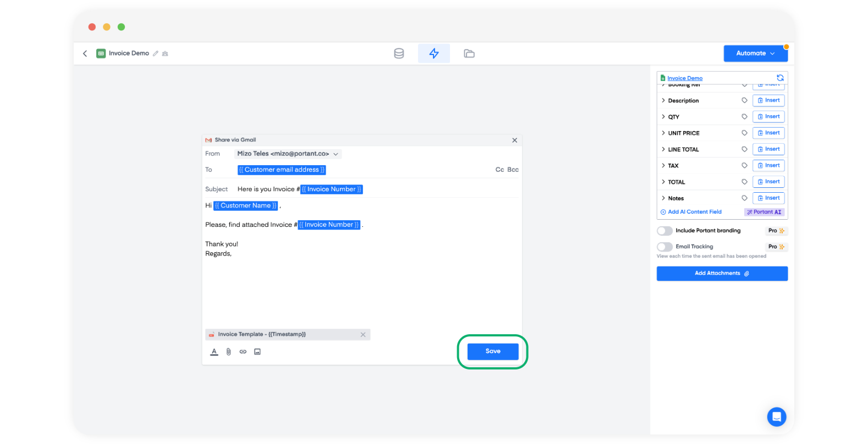
Task: Expand the Notes field row
Action: (x=663, y=198)
